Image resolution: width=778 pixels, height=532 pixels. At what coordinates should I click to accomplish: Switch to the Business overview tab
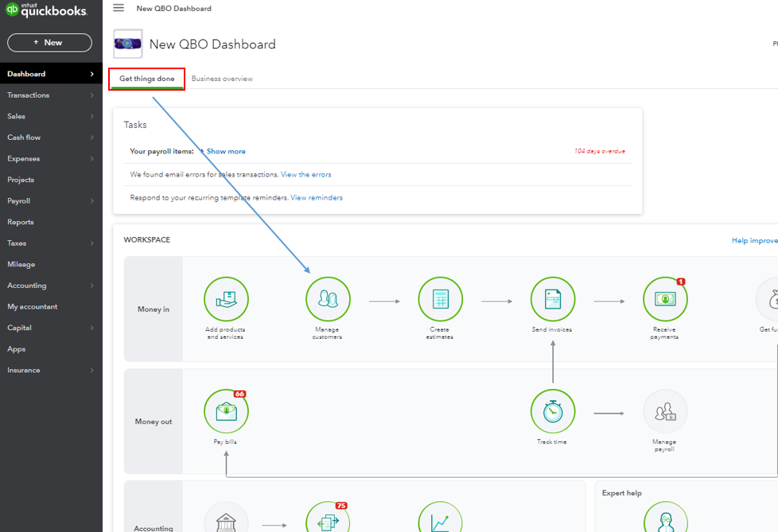tap(222, 79)
